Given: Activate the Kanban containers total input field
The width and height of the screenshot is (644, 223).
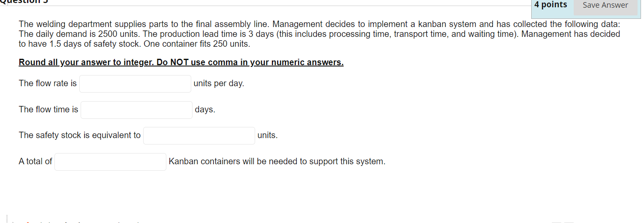Looking at the screenshot, I should coord(110,162).
